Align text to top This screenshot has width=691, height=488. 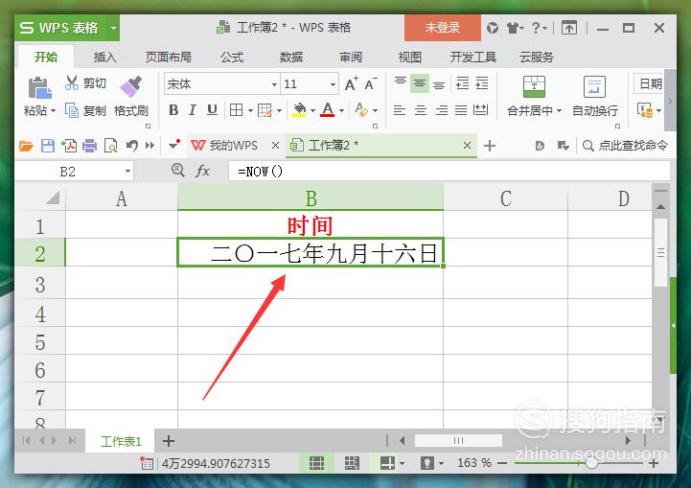click(400, 83)
